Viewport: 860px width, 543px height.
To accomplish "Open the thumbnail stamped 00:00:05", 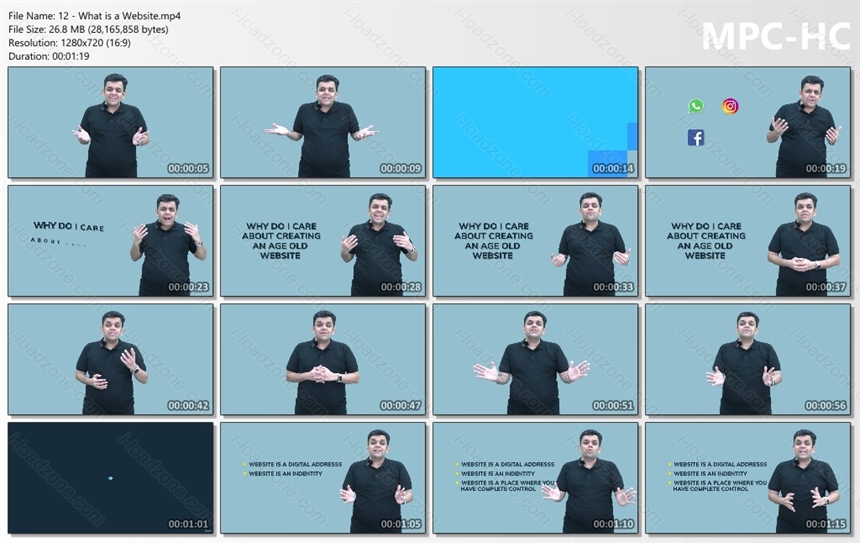I will point(111,122).
